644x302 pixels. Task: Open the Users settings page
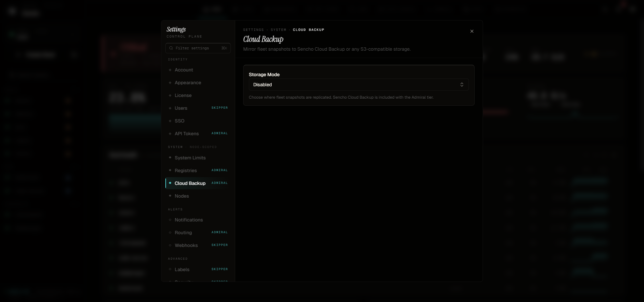[x=198, y=108]
